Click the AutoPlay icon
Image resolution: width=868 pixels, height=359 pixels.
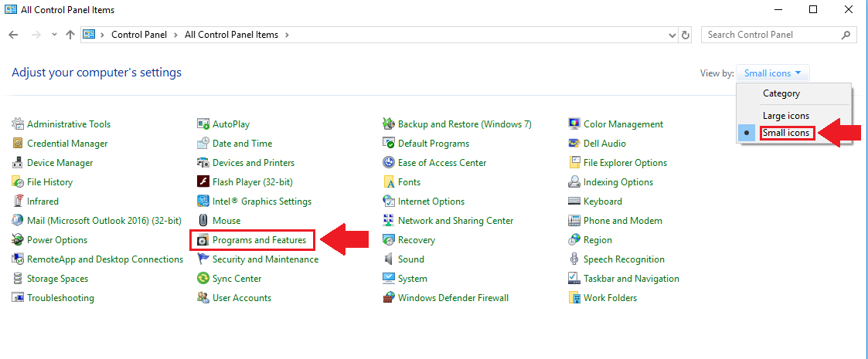pyautogui.click(x=203, y=124)
